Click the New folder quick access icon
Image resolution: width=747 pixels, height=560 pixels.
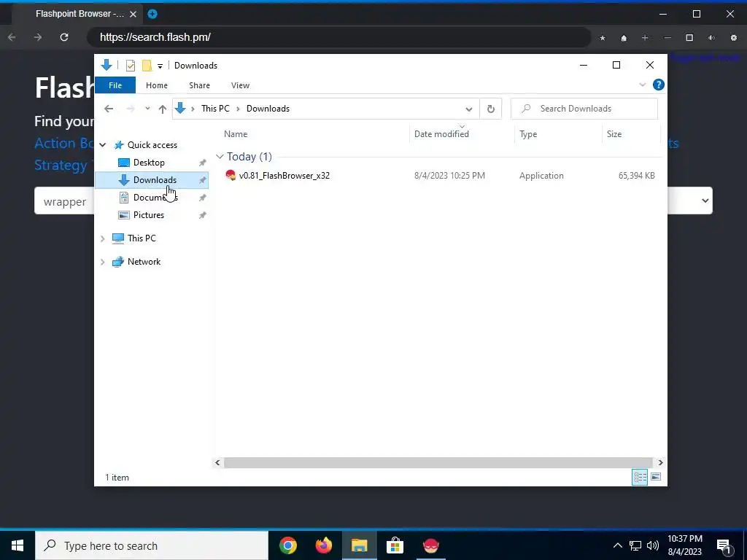(147, 65)
